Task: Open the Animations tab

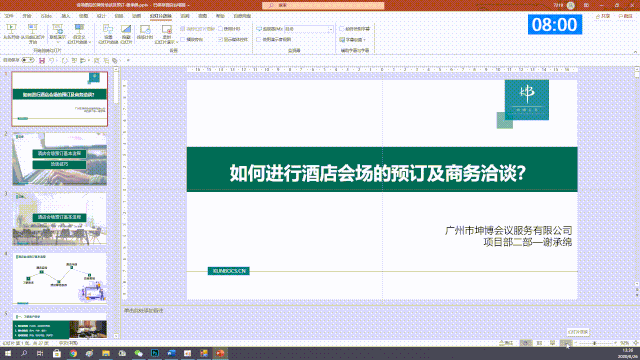Action: [x=136, y=16]
